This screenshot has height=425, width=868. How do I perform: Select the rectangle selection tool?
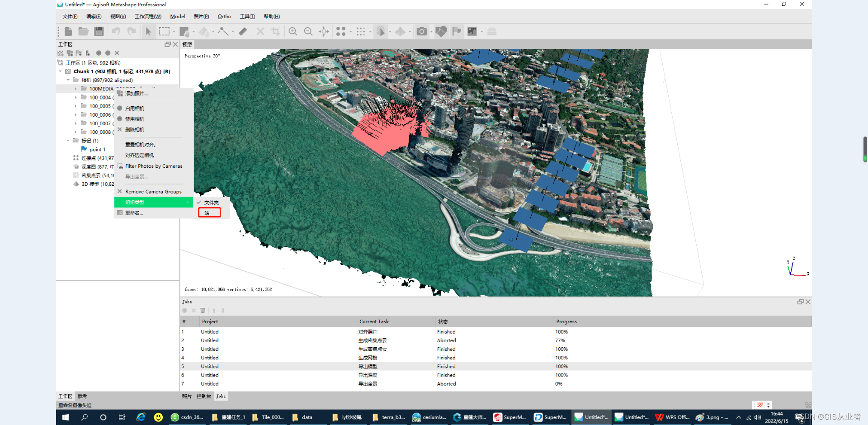(164, 31)
